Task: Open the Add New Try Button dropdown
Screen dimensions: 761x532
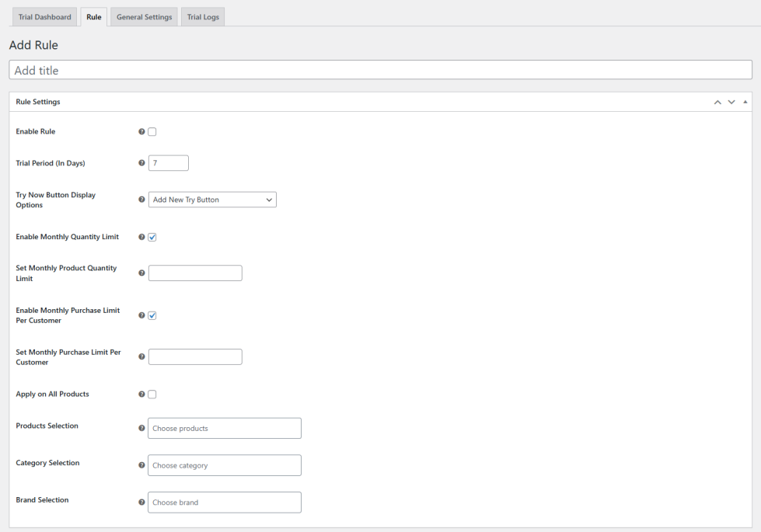Action: [x=212, y=200]
